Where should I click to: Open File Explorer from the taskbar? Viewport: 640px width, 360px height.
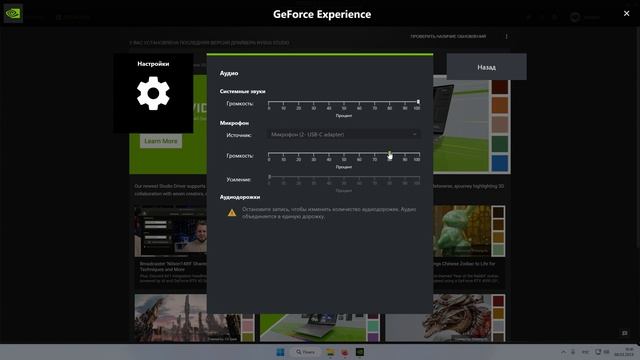click(330, 352)
